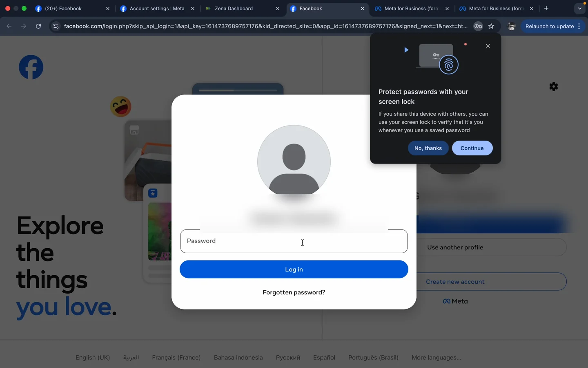Open the settings gear icon on the page

click(554, 86)
